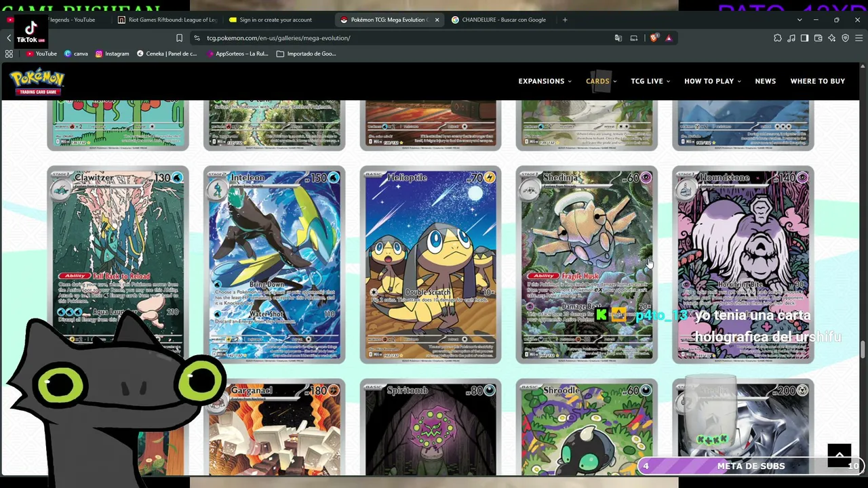Open the tab search dropdown arrow
This screenshot has width=868, height=488.
click(x=799, y=20)
